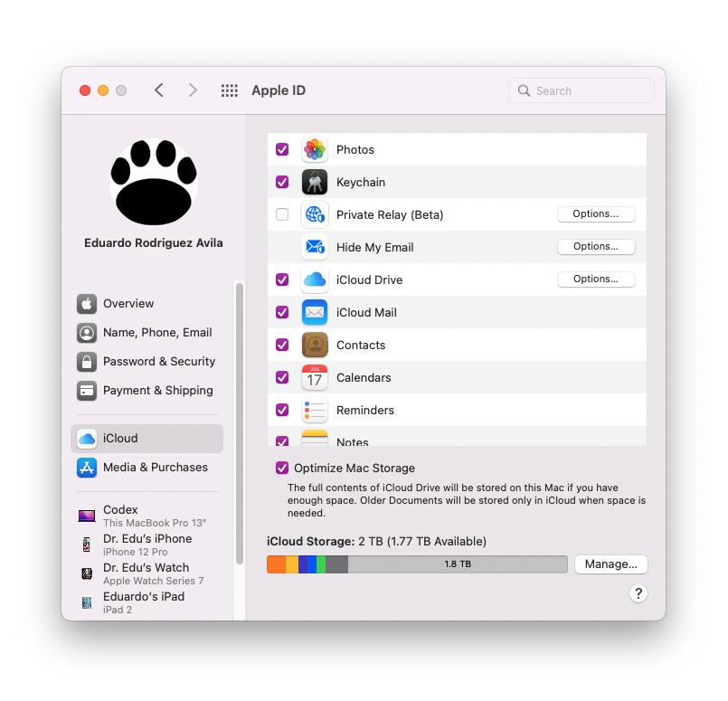
Task: Open the help question mark button
Action: coord(638,593)
